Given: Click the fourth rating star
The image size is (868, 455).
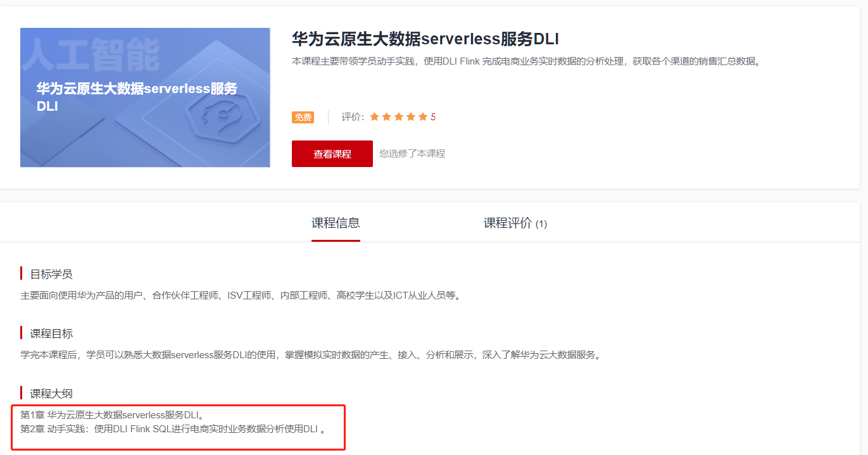Looking at the screenshot, I should tap(411, 117).
